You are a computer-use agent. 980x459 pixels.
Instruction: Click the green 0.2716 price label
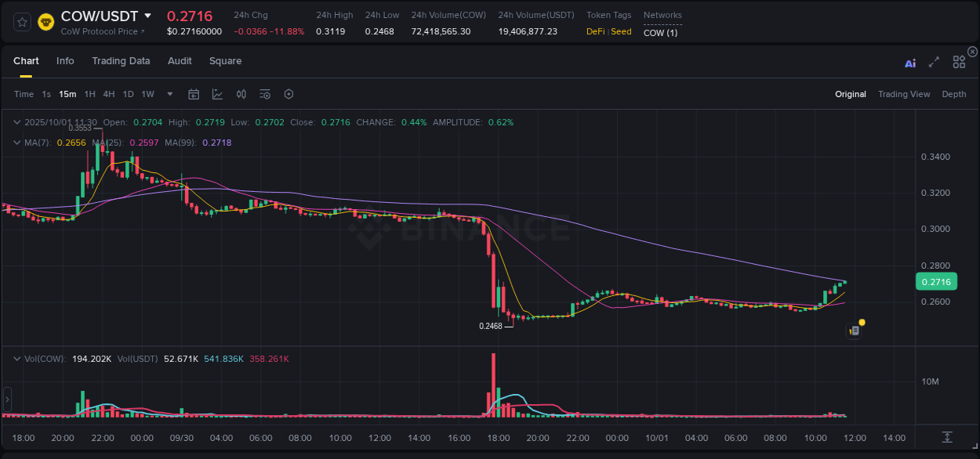click(x=936, y=281)
